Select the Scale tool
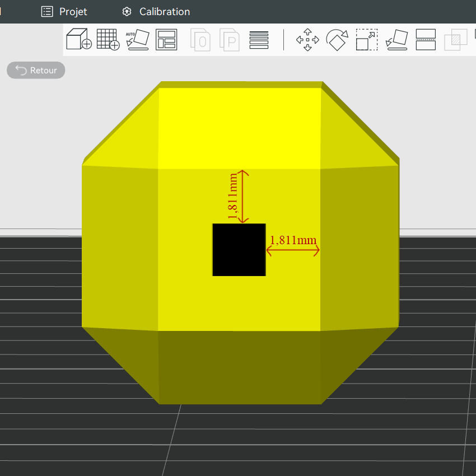Viewport: 476px width, 476px height. click(x=367, y=40)
